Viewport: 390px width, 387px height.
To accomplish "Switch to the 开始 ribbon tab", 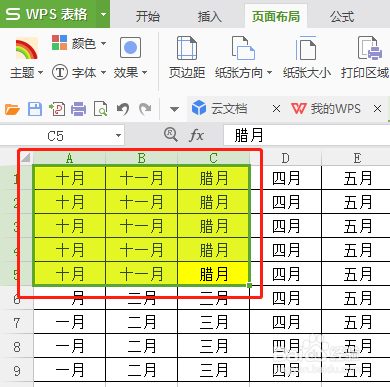I will click(148, 16).
